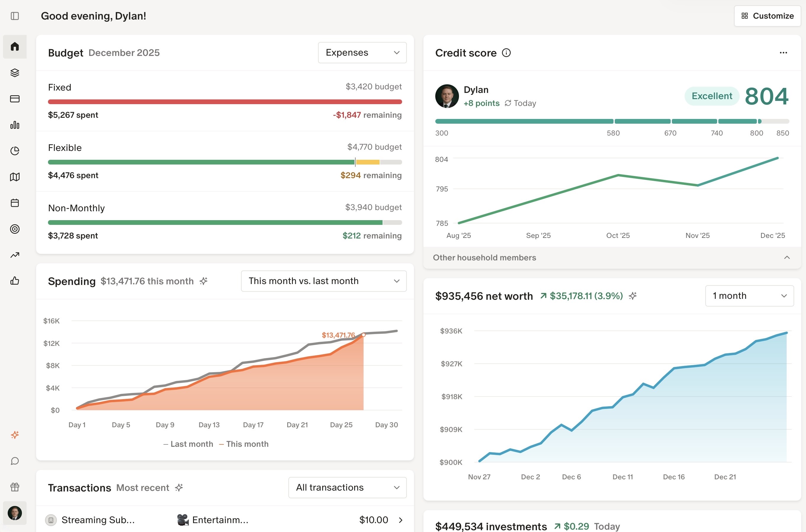Viewport: 806px width, 532px height.
Task: Select the Plan map icon in sidebar
Action: click(x=15, y=177)
